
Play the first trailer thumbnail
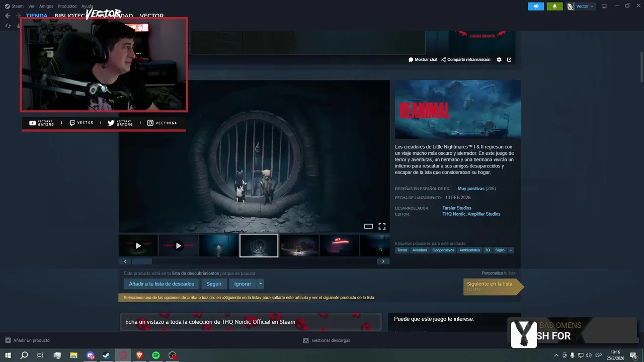(x=138, y=246)
